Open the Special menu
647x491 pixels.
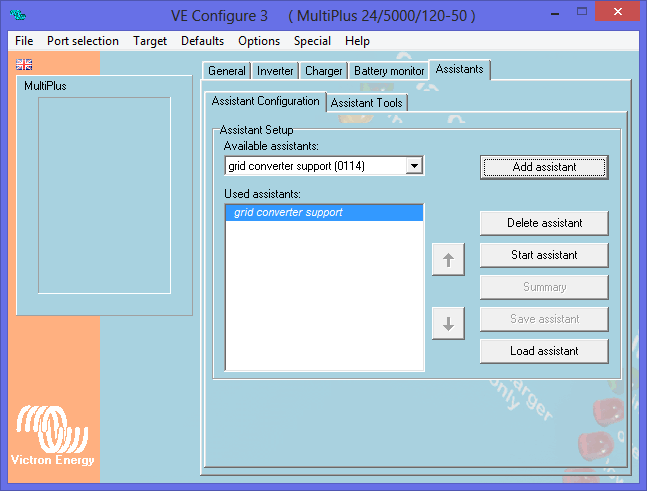point(312,41)
